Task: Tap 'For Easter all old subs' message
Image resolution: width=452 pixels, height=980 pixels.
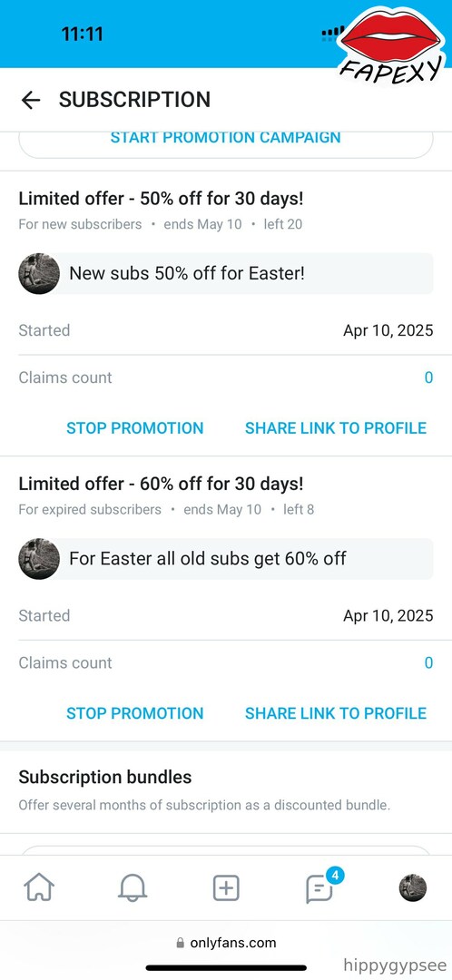Action: [x=208, y=559]
